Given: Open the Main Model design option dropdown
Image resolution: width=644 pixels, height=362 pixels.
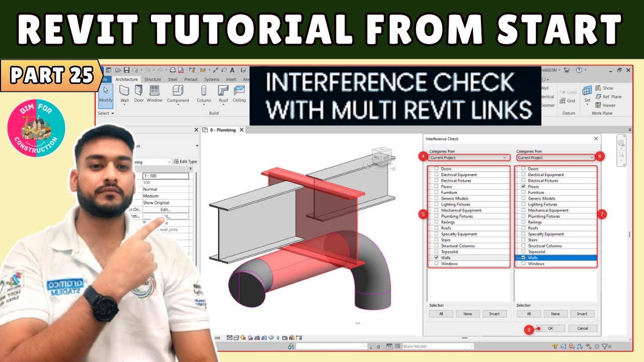Looking at the screenshot, I should 438,346.
